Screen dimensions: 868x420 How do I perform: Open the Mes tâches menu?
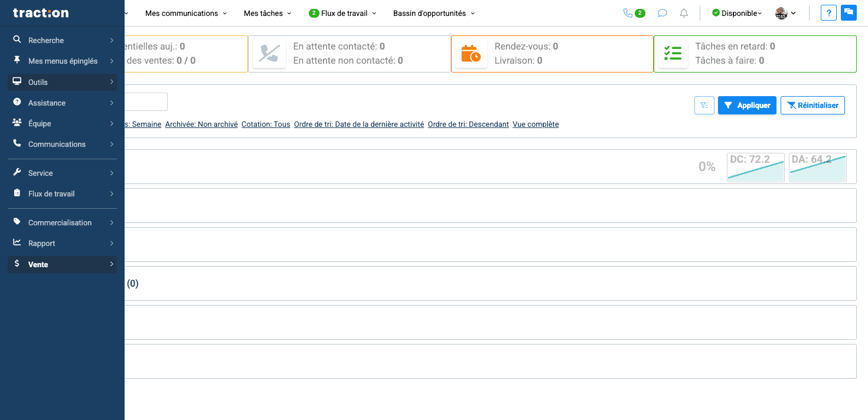[267, 13]
